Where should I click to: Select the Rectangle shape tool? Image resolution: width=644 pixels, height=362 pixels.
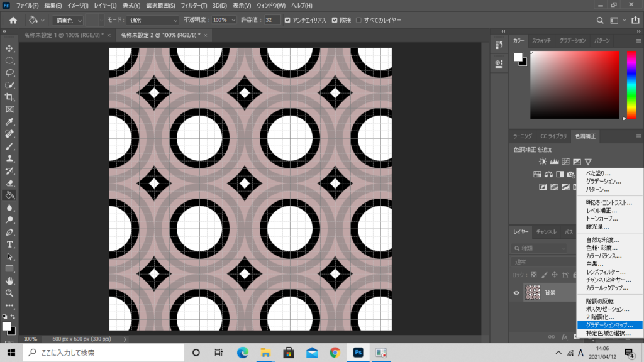click(9, 269)
